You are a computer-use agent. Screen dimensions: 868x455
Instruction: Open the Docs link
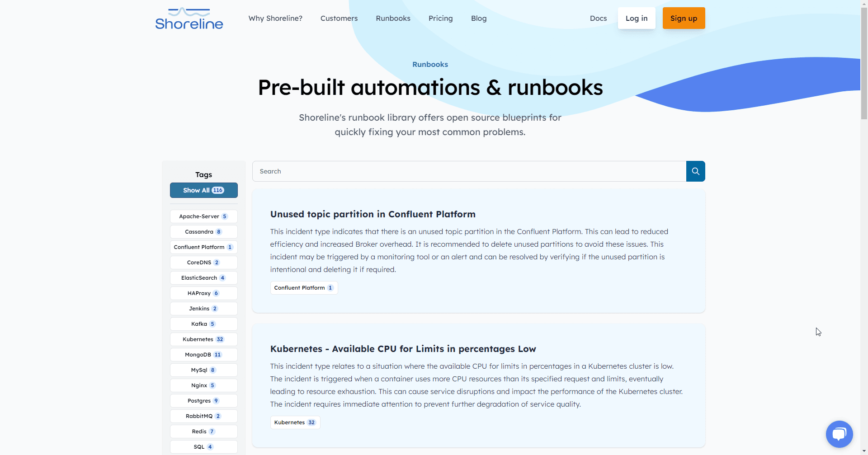[598, 19]
